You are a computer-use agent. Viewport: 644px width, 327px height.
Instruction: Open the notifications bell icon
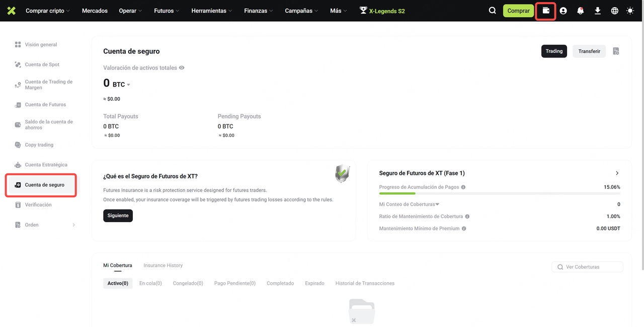(581, 11)
